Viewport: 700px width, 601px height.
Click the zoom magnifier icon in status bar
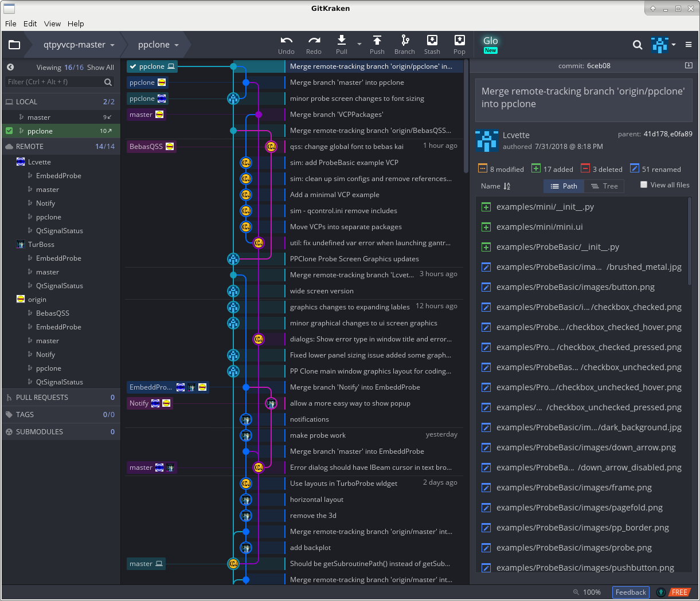(576, 592)
